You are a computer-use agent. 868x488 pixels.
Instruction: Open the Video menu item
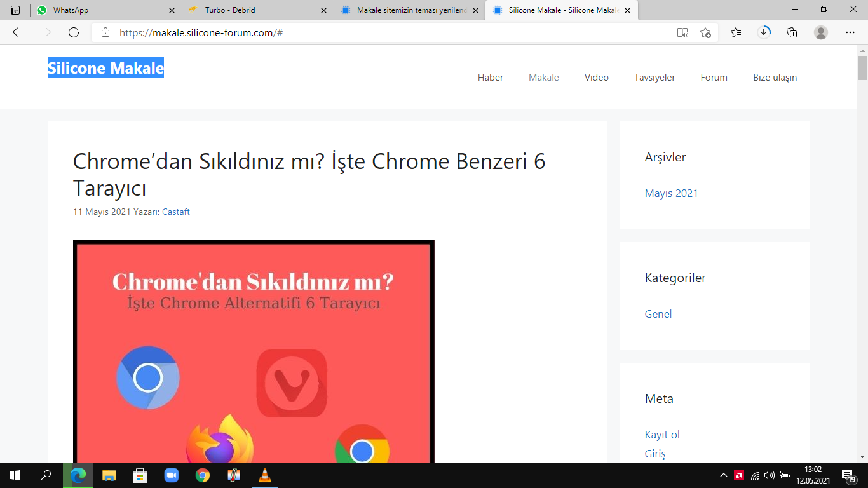tap(597, 78)
